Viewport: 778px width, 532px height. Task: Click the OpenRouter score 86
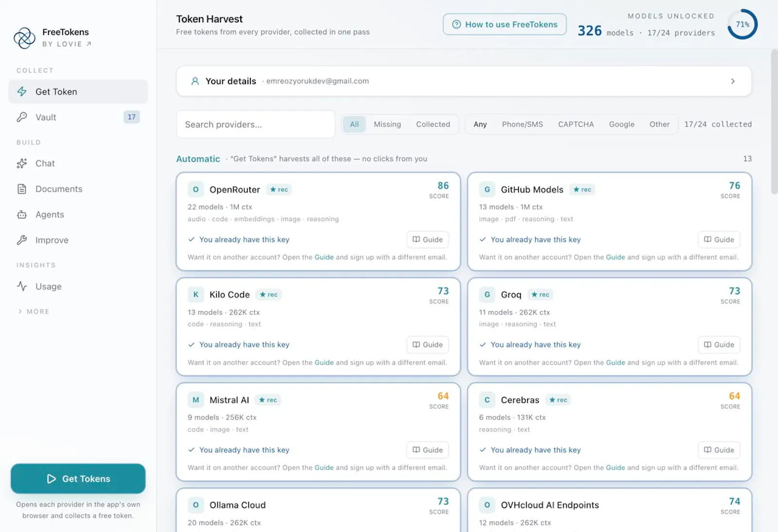pos(443,186)
